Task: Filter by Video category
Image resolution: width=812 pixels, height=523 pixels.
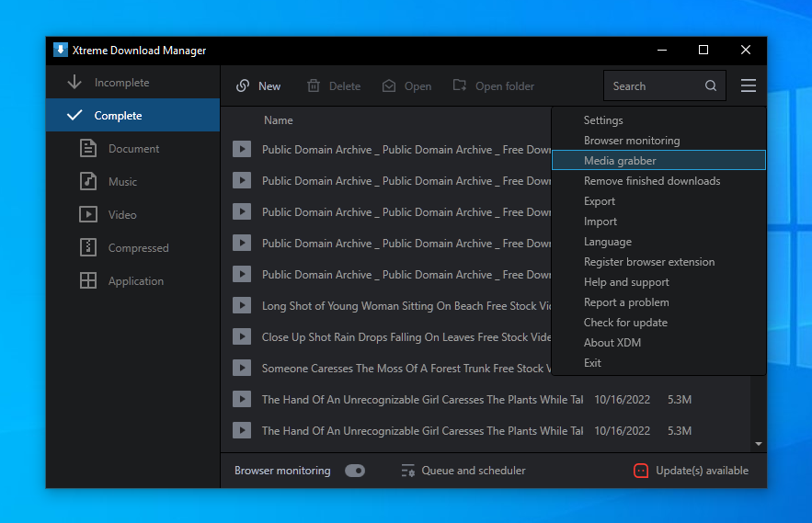Action: click(133, 214)
